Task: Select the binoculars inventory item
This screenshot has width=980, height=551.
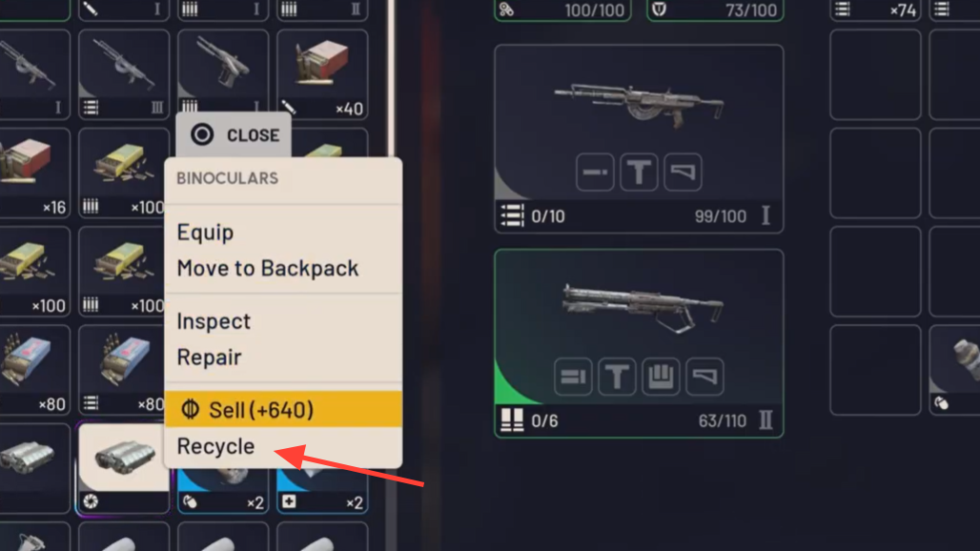Action: click(124, 468)
